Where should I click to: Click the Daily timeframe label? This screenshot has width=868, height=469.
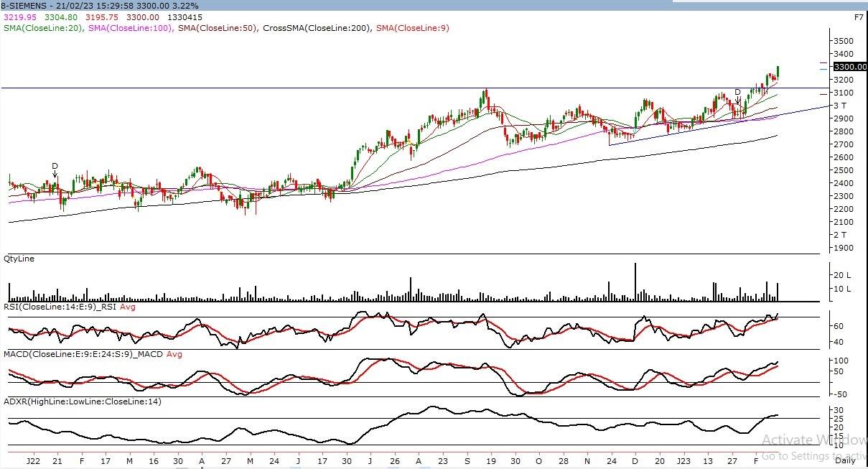[x=846, y=460]
